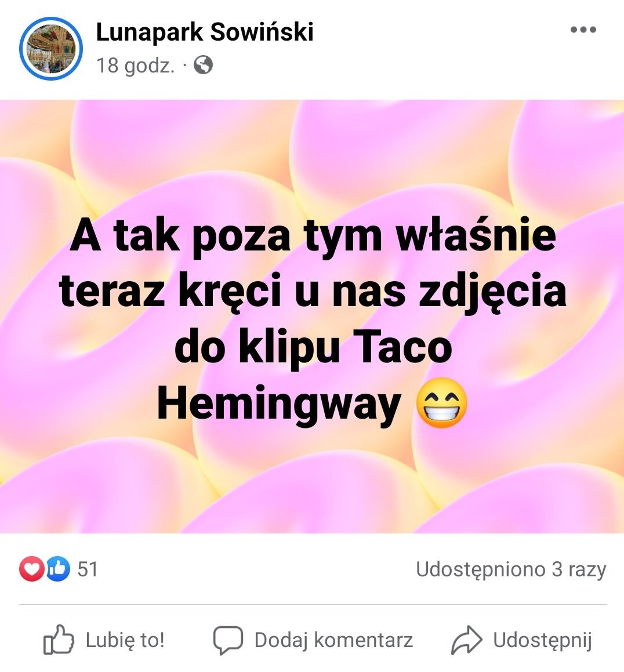Click the blue thumbs-up reaction icon
Viewport: 624px width, 672px height.
(58, 569)
